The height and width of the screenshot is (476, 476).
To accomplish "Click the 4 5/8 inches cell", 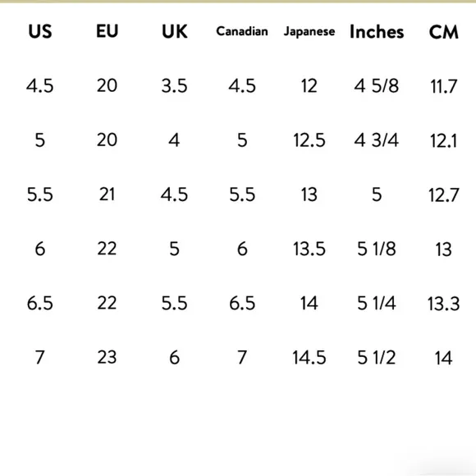I will coord(377,86).
